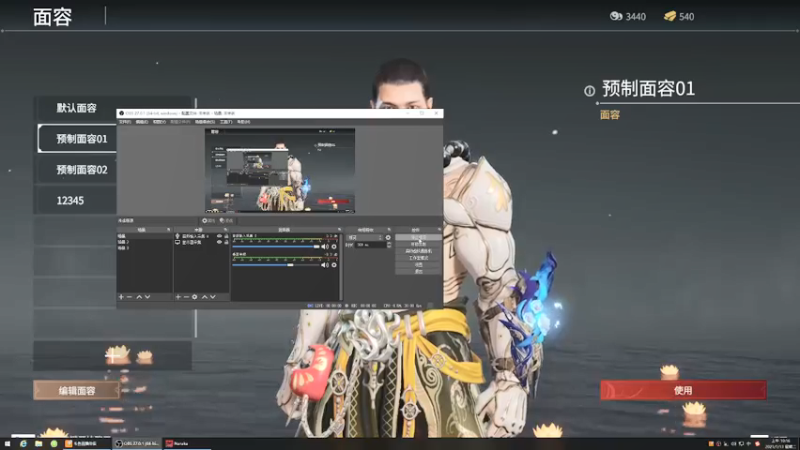Add a new source in OBS Sources panel
The width and height of the screenshot is (800, 450).
[178, 297]
